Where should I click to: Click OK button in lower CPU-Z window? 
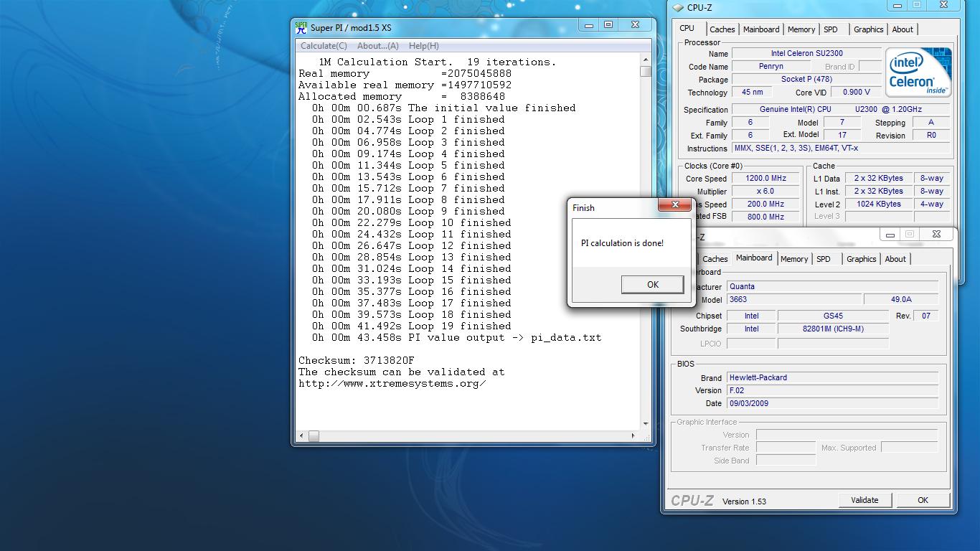click(923, 500)
